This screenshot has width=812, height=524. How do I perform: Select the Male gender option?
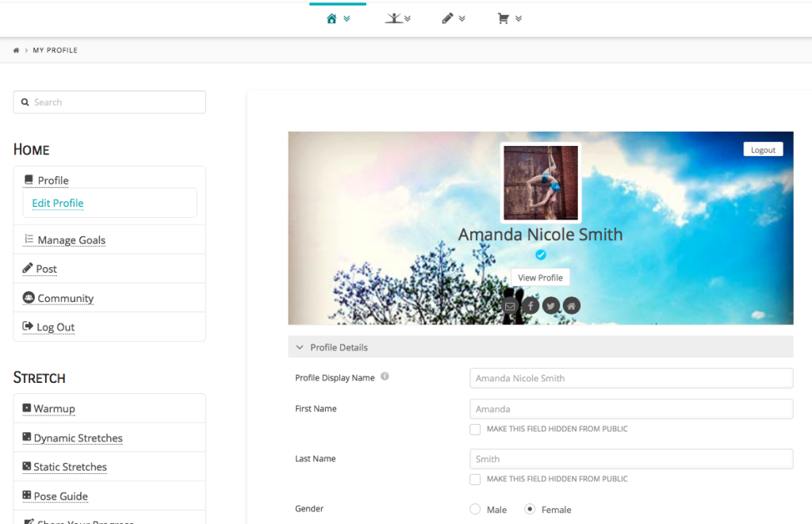pyautogui.click(x=475, y=510)
